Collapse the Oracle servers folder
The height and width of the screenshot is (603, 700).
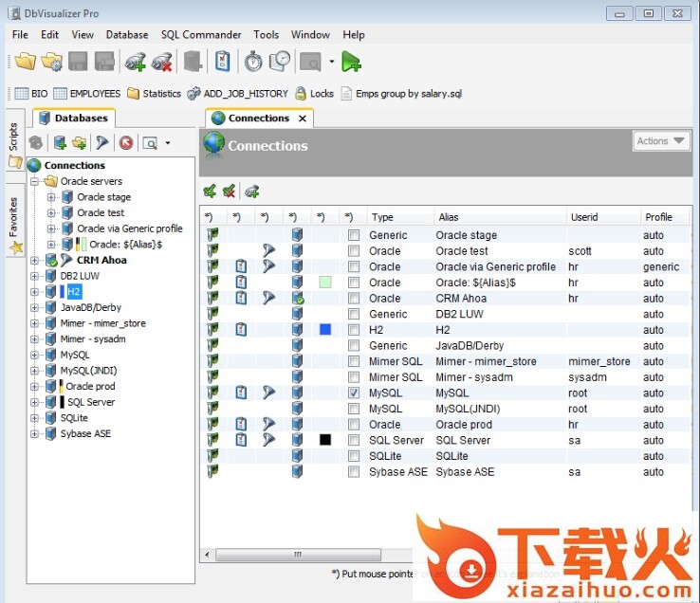point(34,182)
